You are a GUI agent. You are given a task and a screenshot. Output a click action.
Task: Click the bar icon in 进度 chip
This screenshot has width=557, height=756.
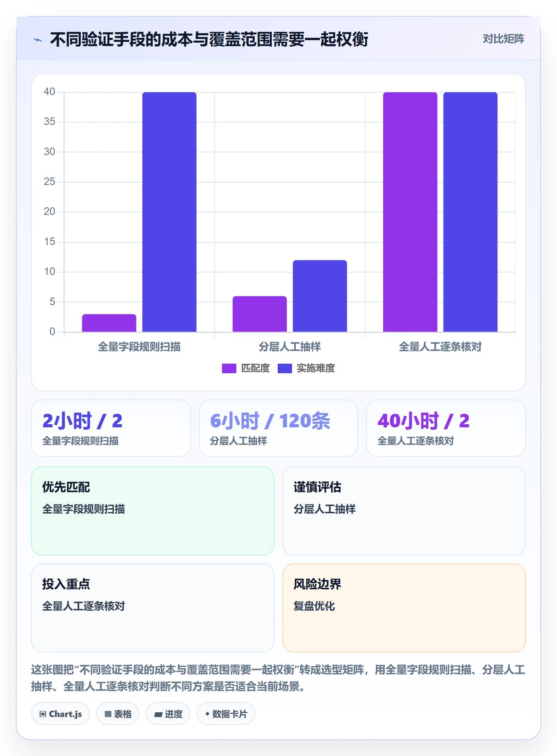coord(158,715)
